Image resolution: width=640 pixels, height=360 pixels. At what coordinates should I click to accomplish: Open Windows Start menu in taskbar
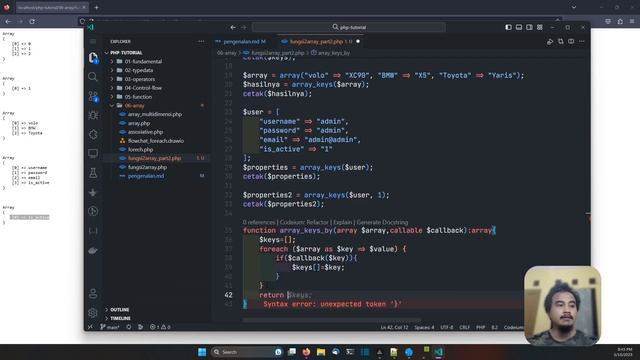pyautogui.click(x=202, y=352)
